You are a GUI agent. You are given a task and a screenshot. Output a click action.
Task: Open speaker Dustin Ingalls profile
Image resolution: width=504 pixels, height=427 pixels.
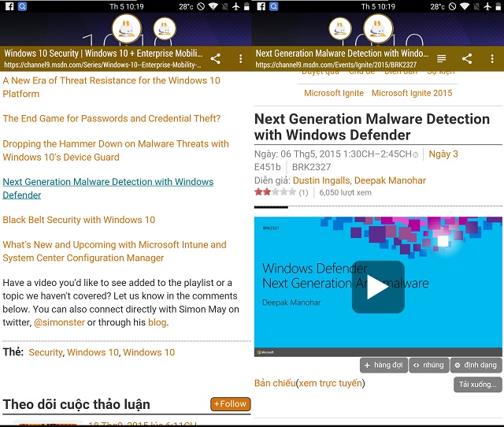(x=321, y=180)
